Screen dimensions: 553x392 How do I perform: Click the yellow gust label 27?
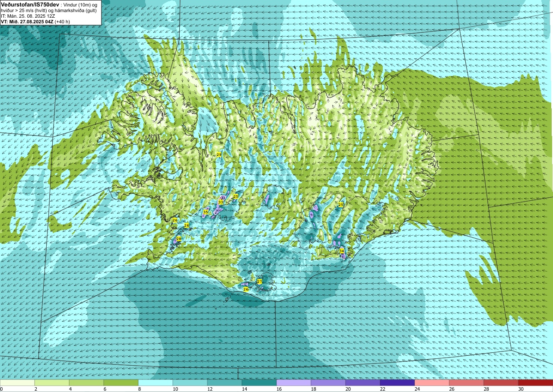pyautogui.click(x=260, y=281)
